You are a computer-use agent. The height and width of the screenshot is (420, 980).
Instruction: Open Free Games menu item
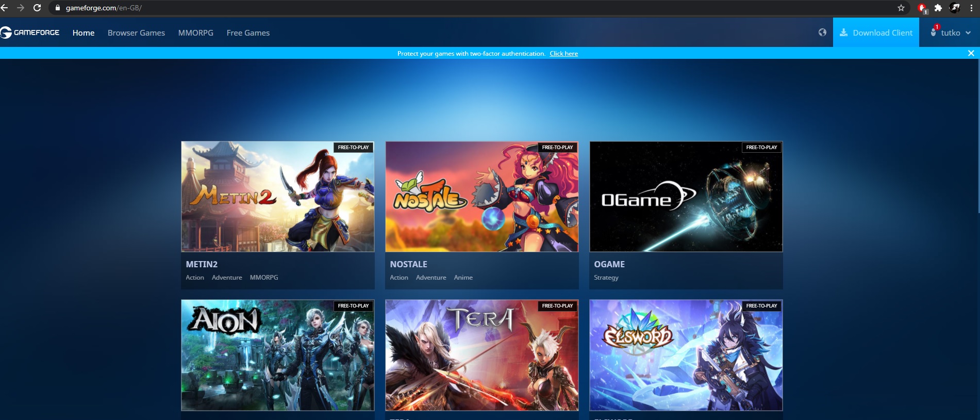(x=248, y=33)
